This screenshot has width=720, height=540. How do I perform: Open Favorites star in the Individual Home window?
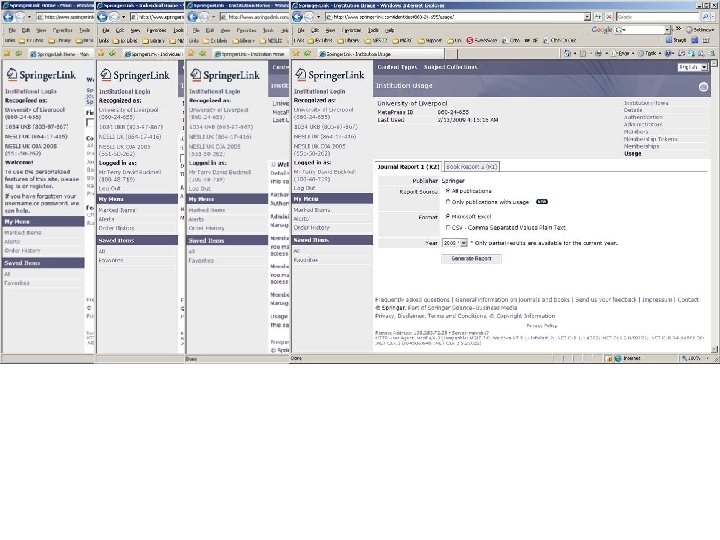[101, 54]
